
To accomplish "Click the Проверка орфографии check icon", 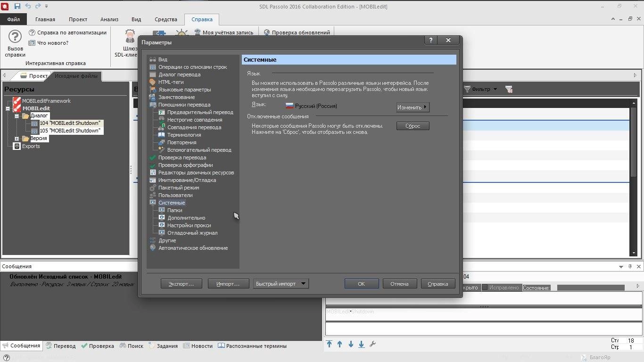I will [153, 165].
